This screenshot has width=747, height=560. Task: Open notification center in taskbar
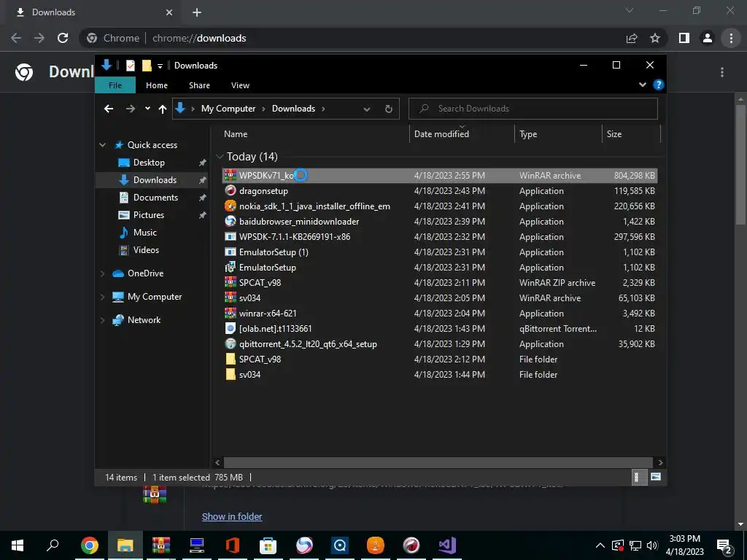point(724,545)
